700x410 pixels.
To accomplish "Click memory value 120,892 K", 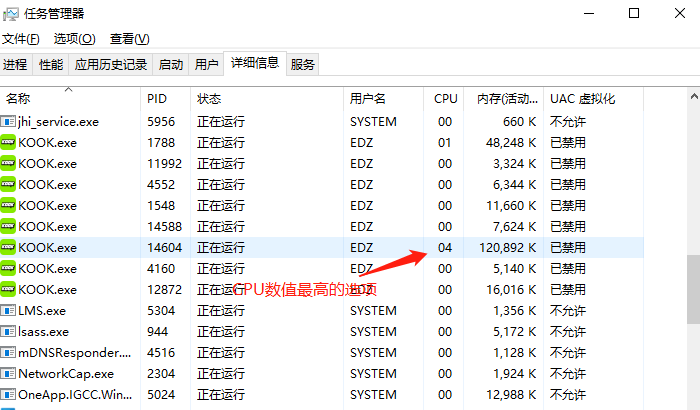I will pyautogui.click(x=508, y=248).
